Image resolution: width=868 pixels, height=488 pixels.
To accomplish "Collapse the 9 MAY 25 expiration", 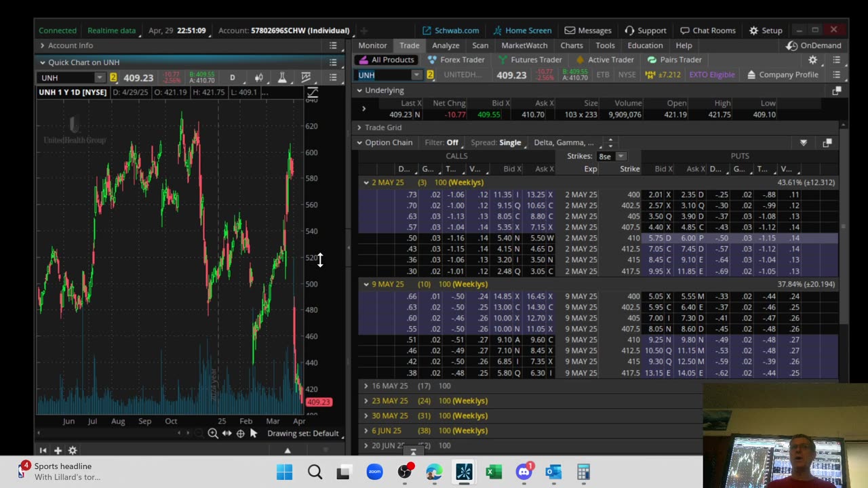I will click(x=366, y=284).
